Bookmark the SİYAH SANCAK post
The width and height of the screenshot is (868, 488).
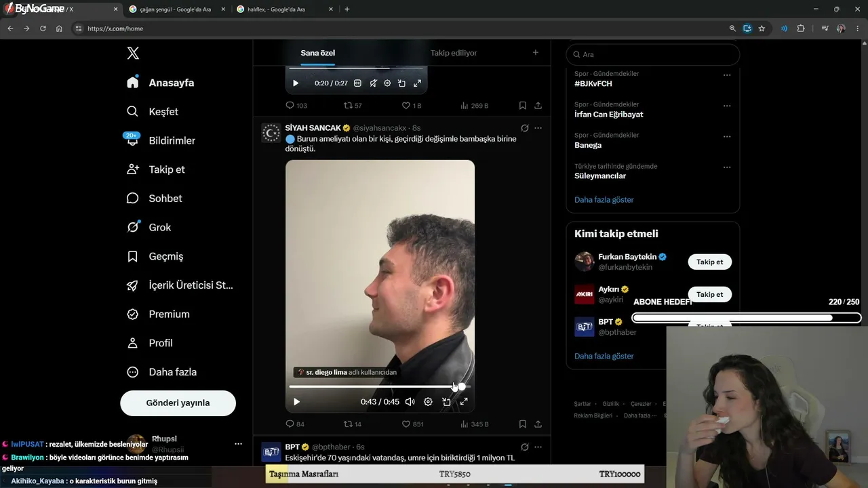pos(522,424)
